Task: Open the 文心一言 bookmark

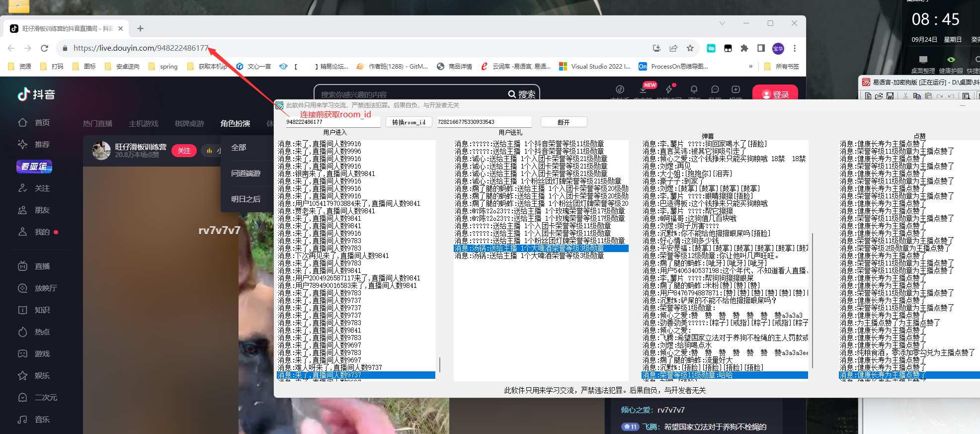Action: pyautogui.click(x=253, y=66)
